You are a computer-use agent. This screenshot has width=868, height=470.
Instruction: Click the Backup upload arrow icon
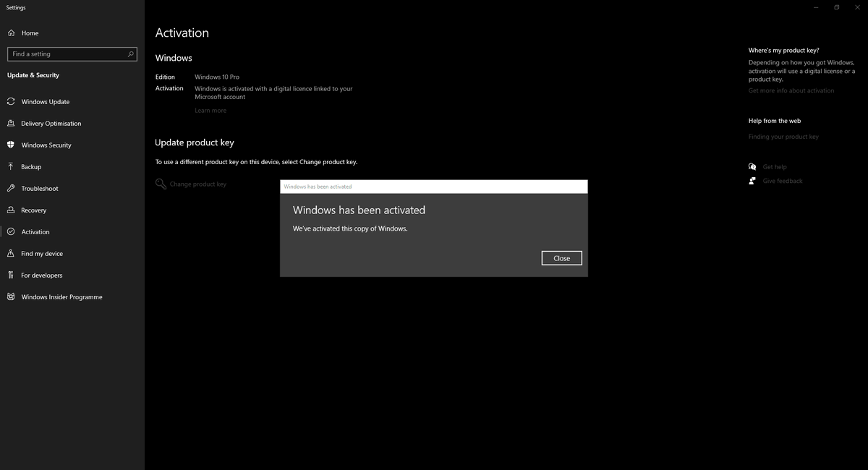[x=11, y=166]
